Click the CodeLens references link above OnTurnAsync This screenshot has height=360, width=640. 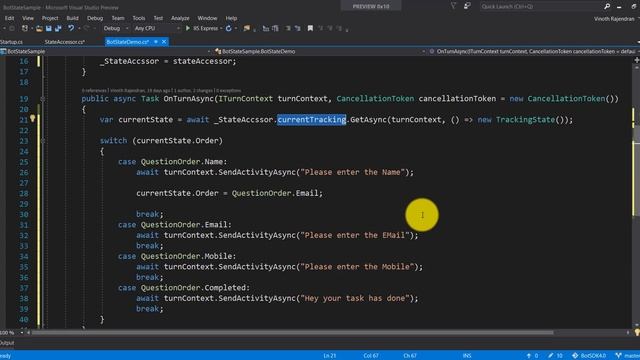(x=94, y=90)
